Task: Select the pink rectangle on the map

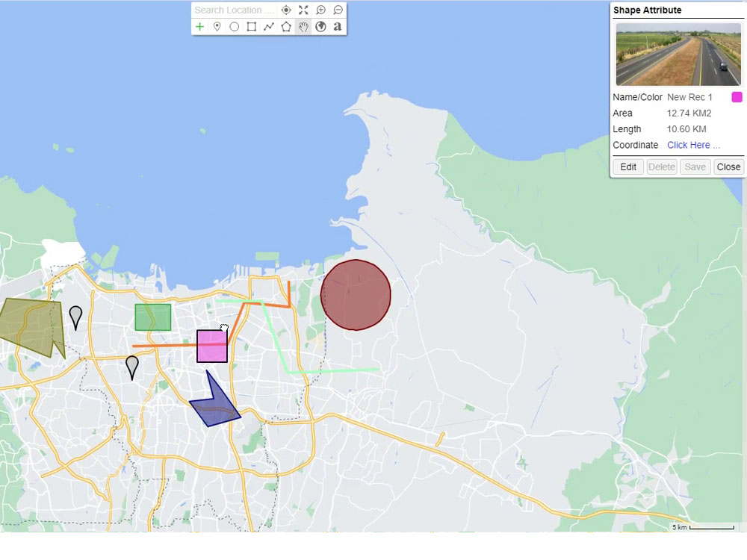Action: [212, 346]
